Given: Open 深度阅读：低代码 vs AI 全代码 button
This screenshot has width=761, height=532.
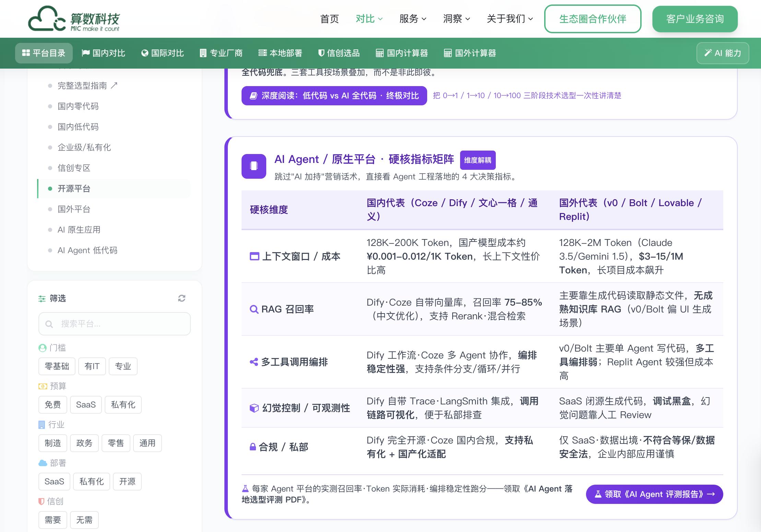Looking at the screenshot, I should (x=334, y=96).
